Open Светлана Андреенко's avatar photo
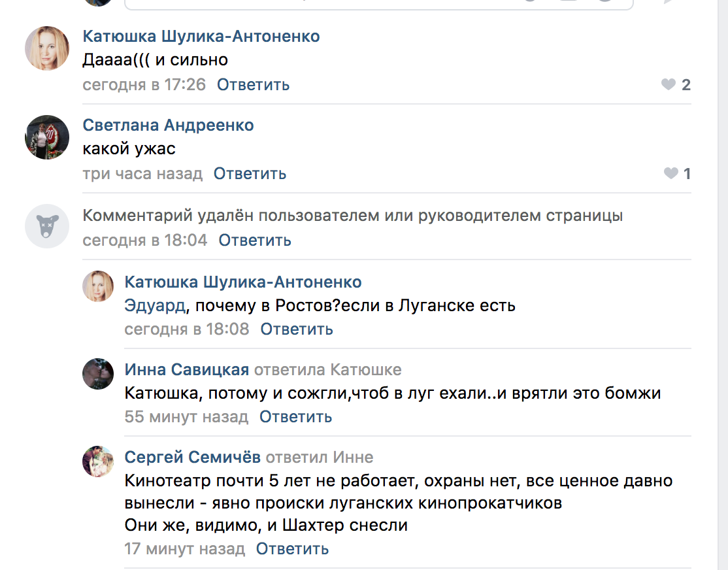The image size is (728, 570). (x=47, y=137)
